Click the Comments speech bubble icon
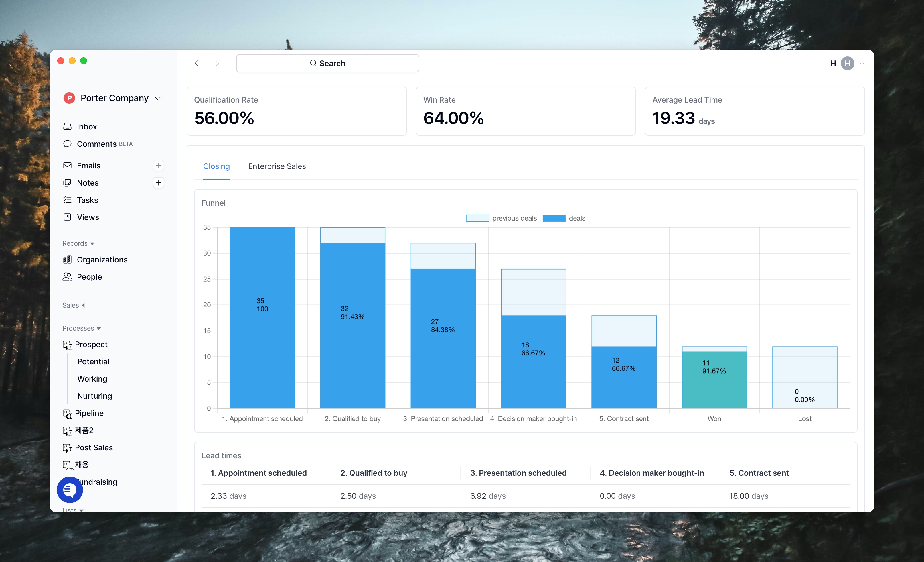924x562 pixels. 68,144
